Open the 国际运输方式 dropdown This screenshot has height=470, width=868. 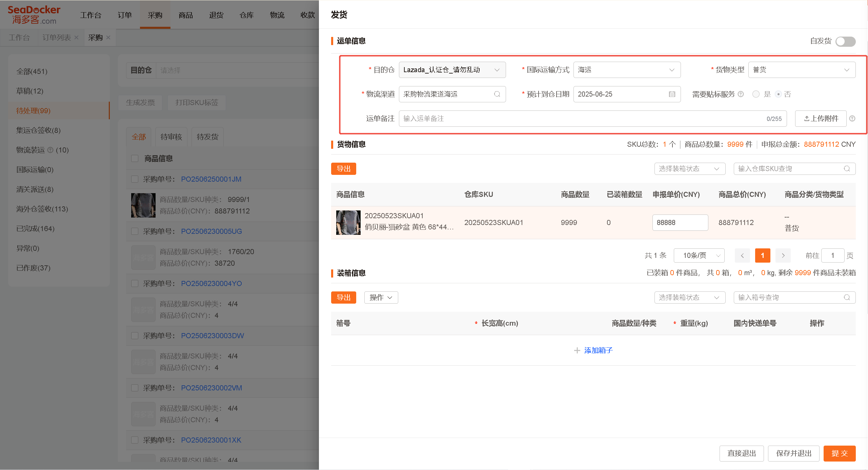pyautogui.click(x=627, y=70)
